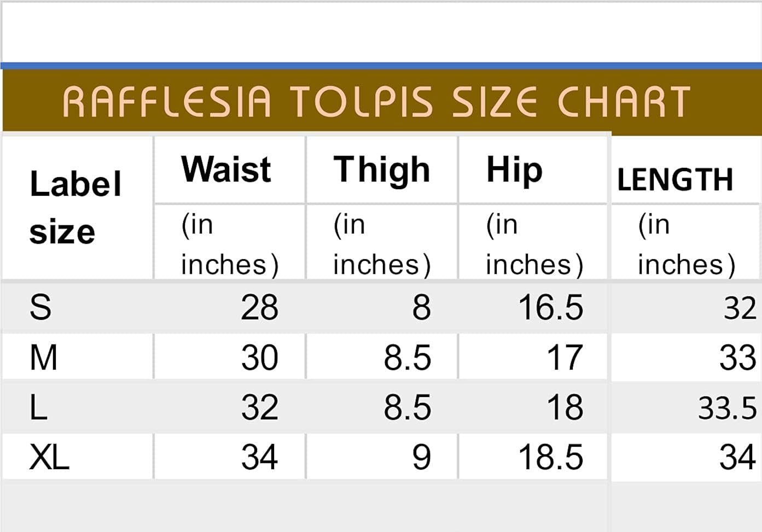Image resolution: width=762 pixels, height=532 pixels.
Task: Select the M size label cell
Action: (43, 358)
